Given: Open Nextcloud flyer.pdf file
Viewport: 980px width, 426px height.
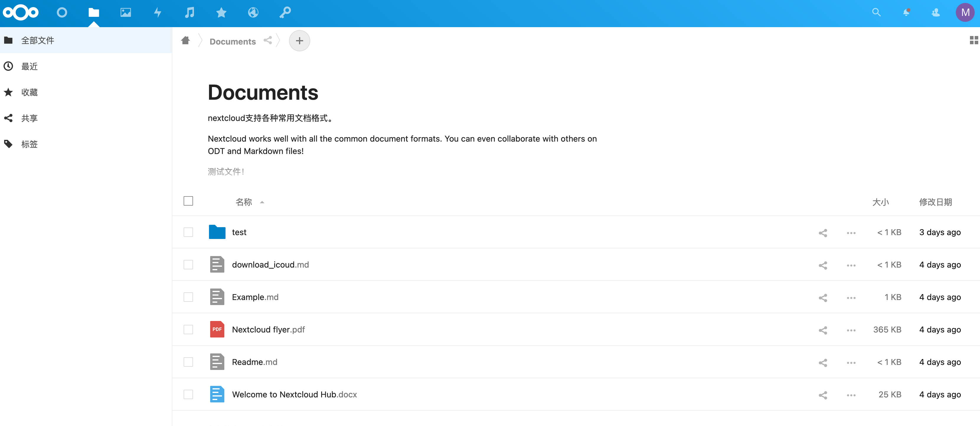Looking at the screenshot, I should [268, 330].
